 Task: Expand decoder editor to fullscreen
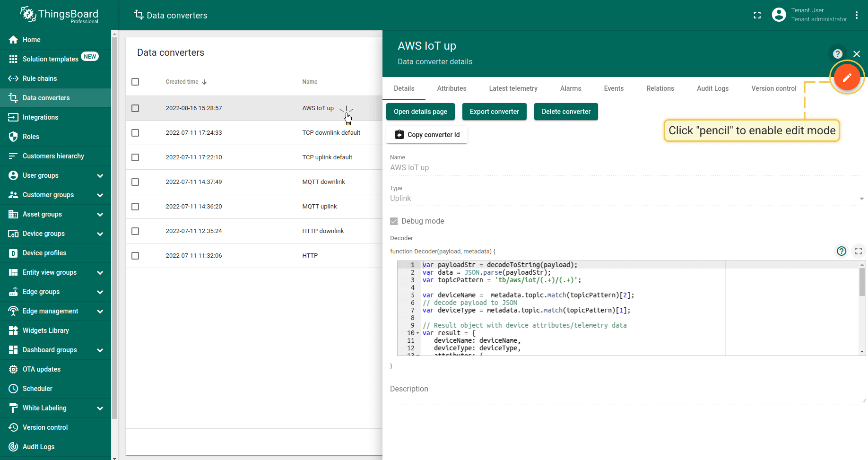[859, 251]
